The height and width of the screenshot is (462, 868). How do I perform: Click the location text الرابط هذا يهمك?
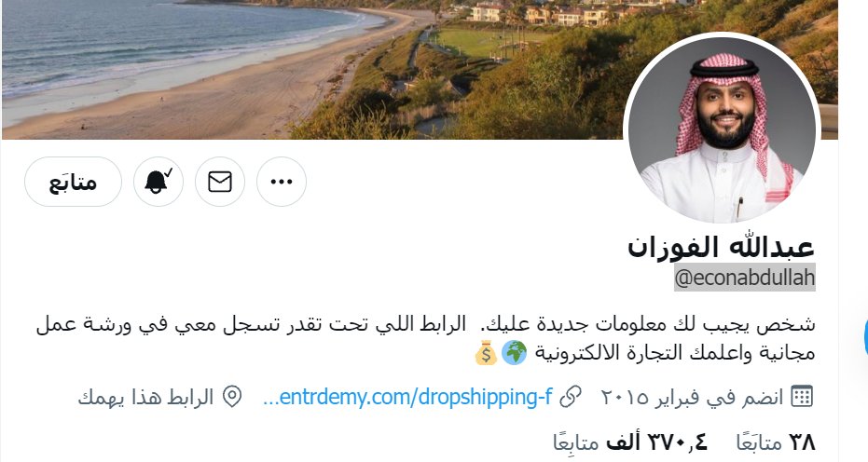[145, 398]
